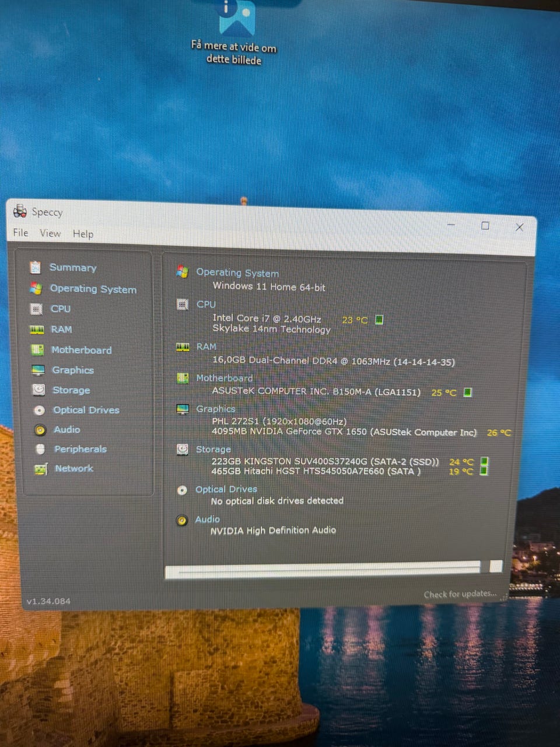This screenshot has width=560, height=747.
Task: Click the NVIDIA GeForce GTX 1650 line
Action: [x=344, y=432]
